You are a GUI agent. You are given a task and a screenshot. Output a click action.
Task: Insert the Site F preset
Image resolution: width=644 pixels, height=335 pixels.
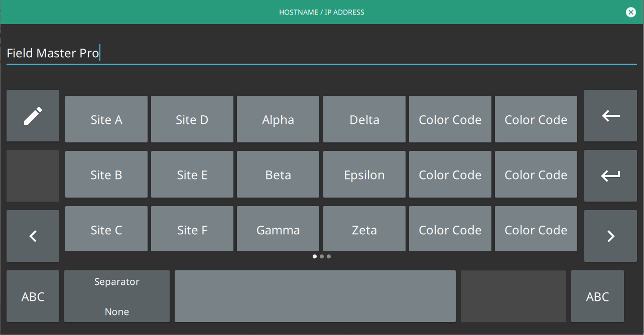pos(192,230)
